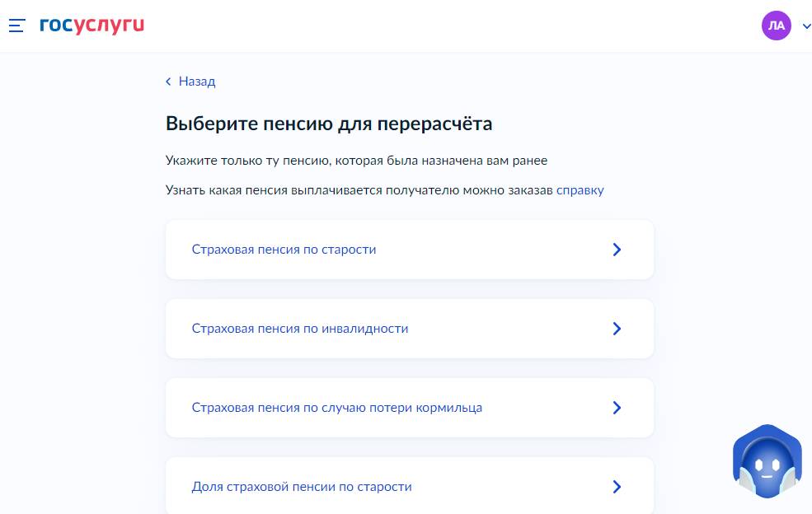Click the back chevron next to Назад
This screenshot has height=514, width=812.
(168, 82)
